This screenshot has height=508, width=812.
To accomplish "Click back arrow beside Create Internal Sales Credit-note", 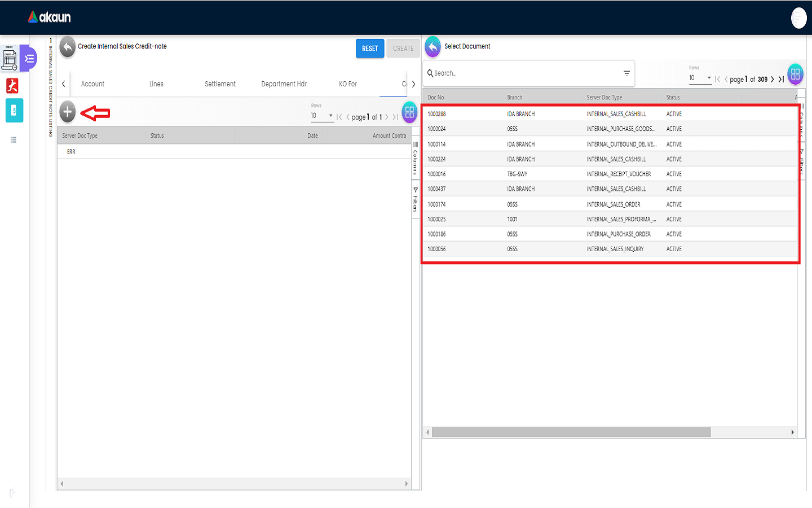I will 68,47.
